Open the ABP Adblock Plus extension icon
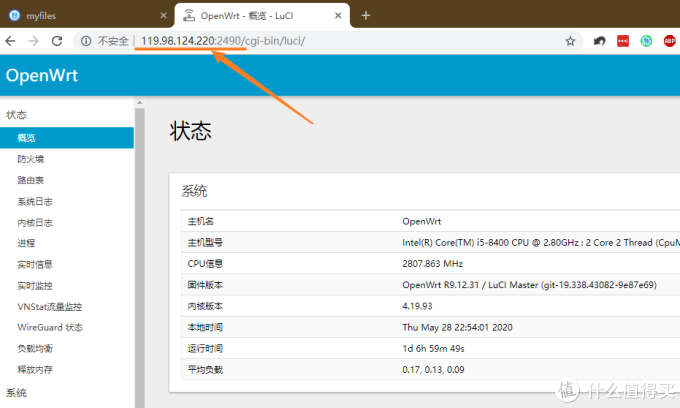Screen dimensions: 680x408 point(670,41)
